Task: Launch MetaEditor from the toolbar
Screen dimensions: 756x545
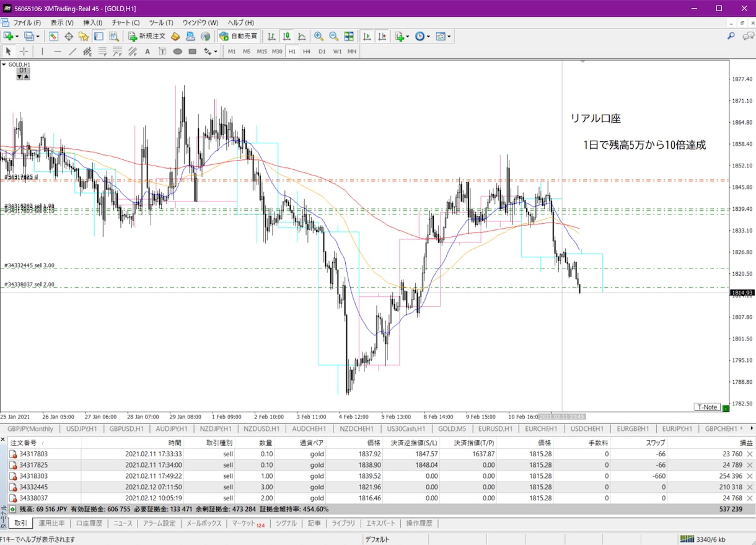Action: 175,37
